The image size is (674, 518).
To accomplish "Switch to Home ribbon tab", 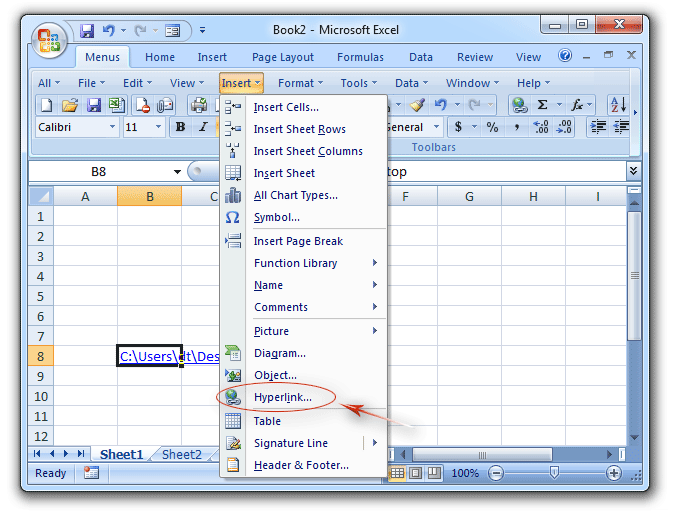I will point(160,57).
